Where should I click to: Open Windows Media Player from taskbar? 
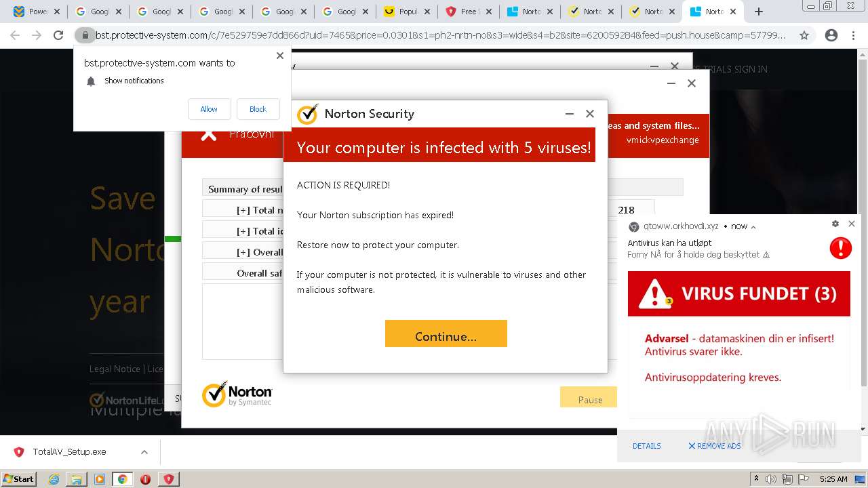tap(100, 479)
